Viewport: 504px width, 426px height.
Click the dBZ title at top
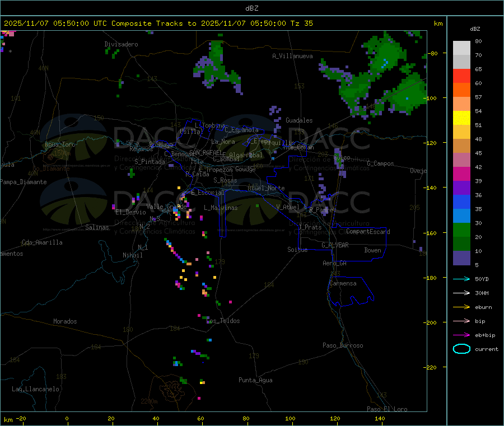[251, 8]
